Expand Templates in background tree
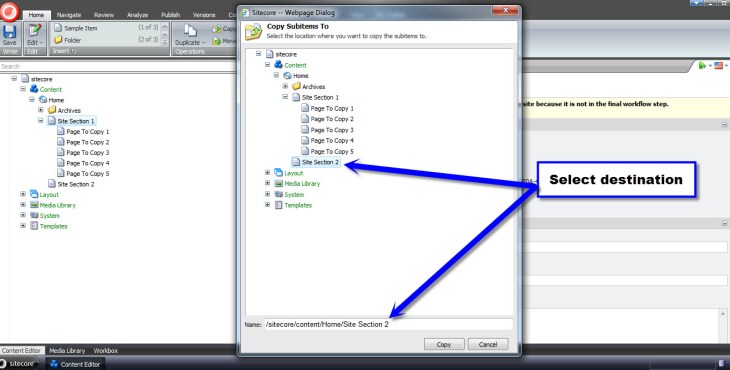The height and width of the screenshot is (370, 730). 23,226
